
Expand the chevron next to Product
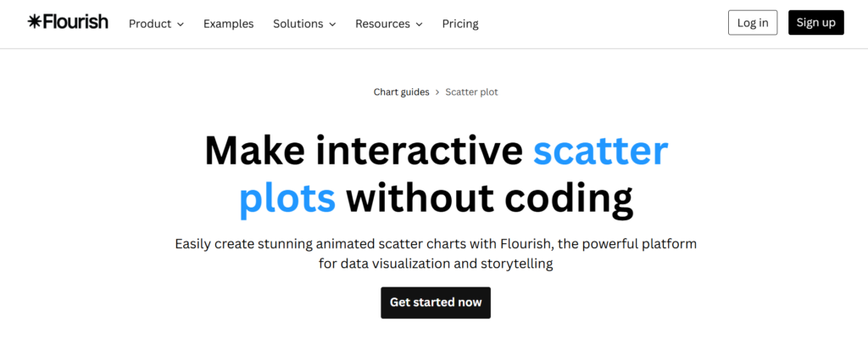pos(180,25)
